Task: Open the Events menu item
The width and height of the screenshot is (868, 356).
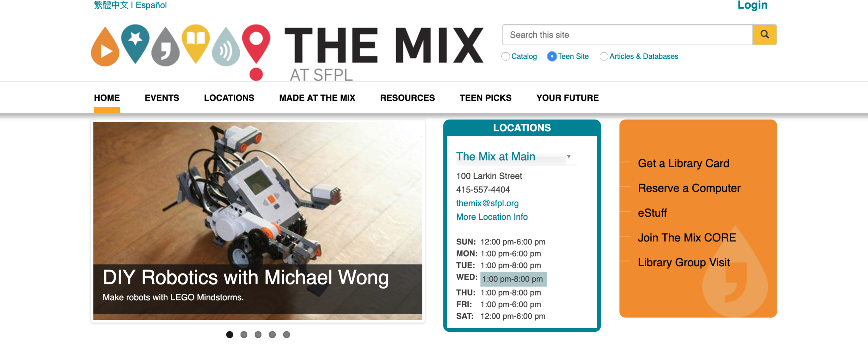Action: click(x=162, y=98)
